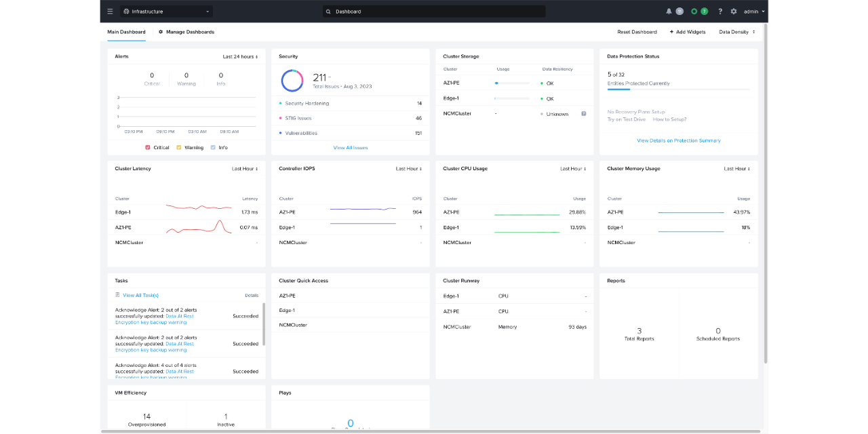Toggle the Critical alerts legend checkbox

[x=148, y=147]
